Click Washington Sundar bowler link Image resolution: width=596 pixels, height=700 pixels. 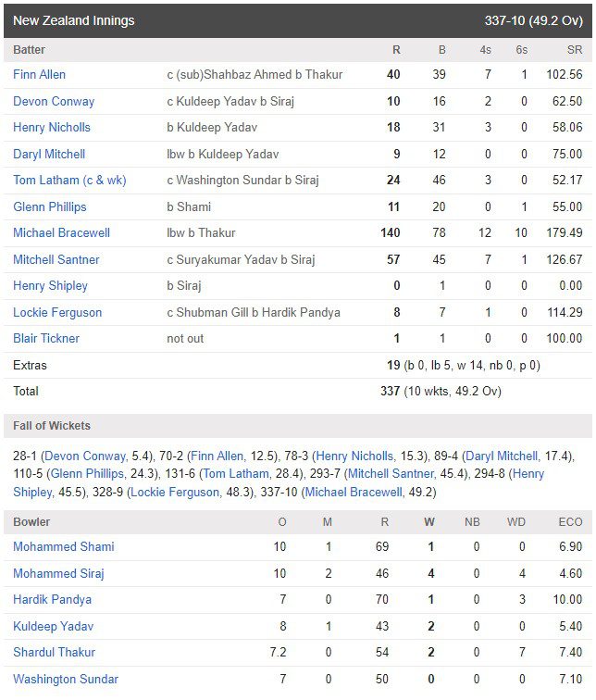[66, 679]
